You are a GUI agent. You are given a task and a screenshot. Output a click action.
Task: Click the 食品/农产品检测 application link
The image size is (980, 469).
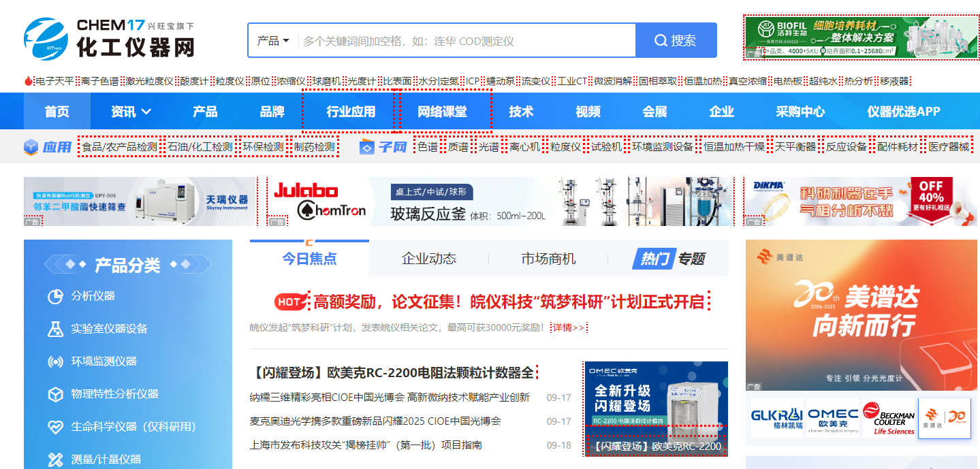(119, 147)
